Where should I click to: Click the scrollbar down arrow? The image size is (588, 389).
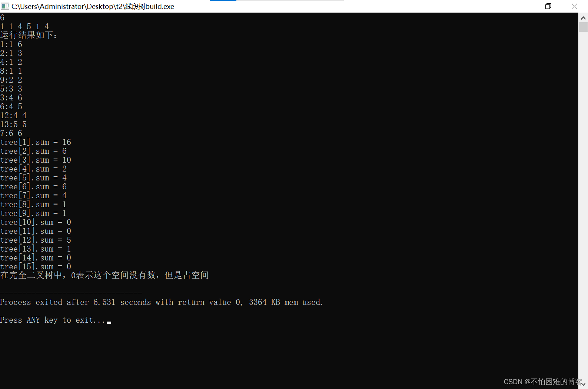(x=583, y=384)
